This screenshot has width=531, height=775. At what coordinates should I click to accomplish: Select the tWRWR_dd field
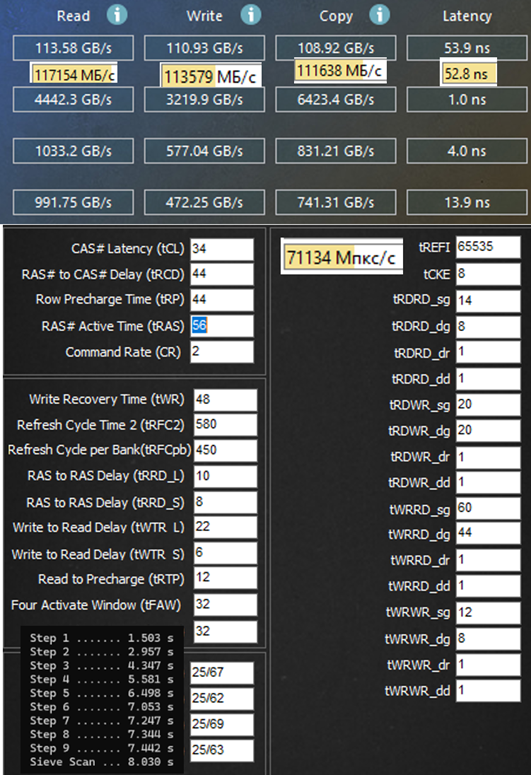487,690
